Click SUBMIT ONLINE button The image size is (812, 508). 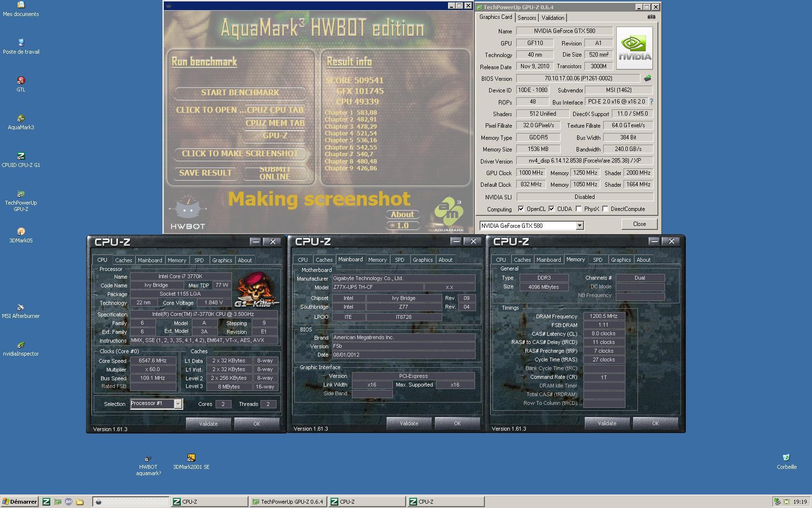tap(275, 173)
